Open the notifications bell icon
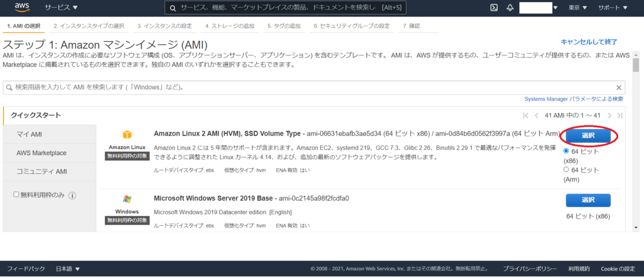This screenshot has width=644, height=280. [510, 8]
